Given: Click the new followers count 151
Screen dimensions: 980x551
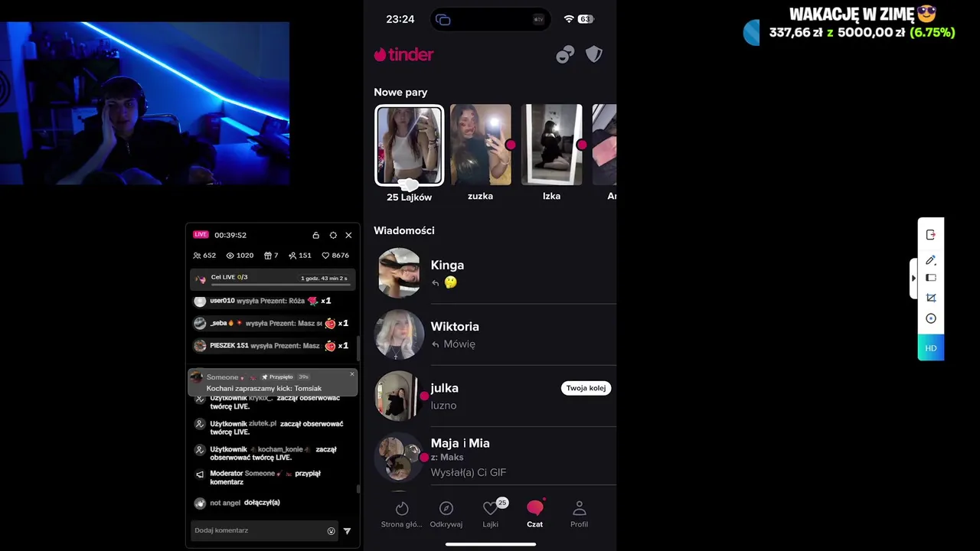Looking at the screenshot, I should [x=300, y=256].
